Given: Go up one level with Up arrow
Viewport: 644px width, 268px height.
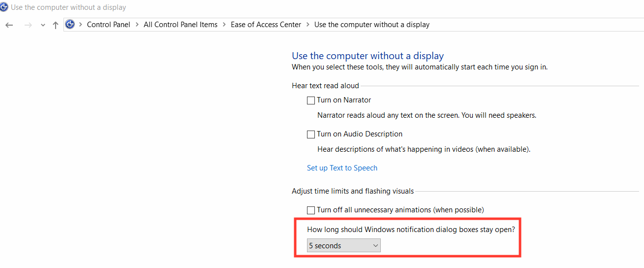Looking at the screenshot, I should click(56, 25).
